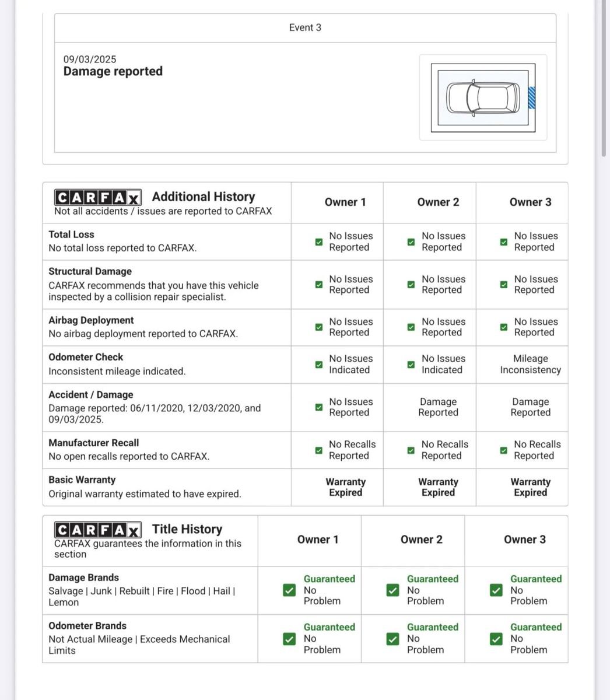The width and height of the screenshot is (610, 700).
Task: Click Owner 1 Total Loss green checkmark
Action: pyautogui.click(x=318, y=242)
